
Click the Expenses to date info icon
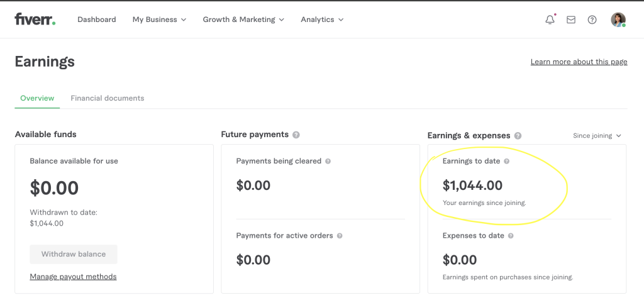tap(511, 236)
